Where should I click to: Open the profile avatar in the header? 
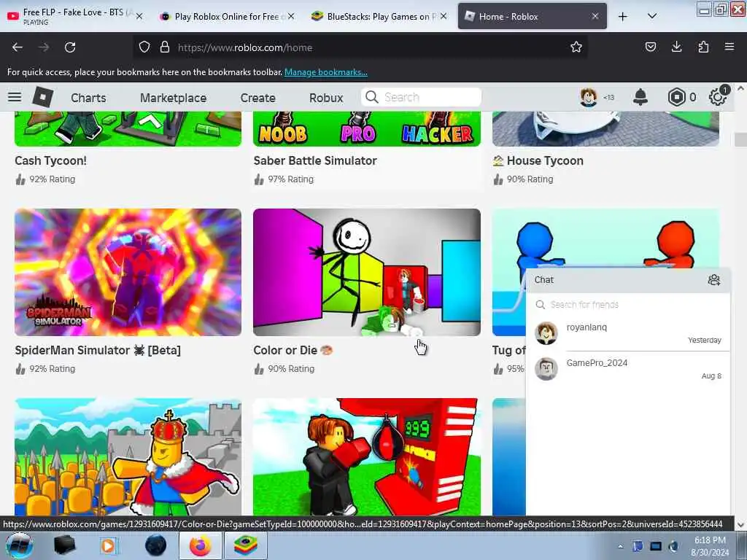coord(589,97)
